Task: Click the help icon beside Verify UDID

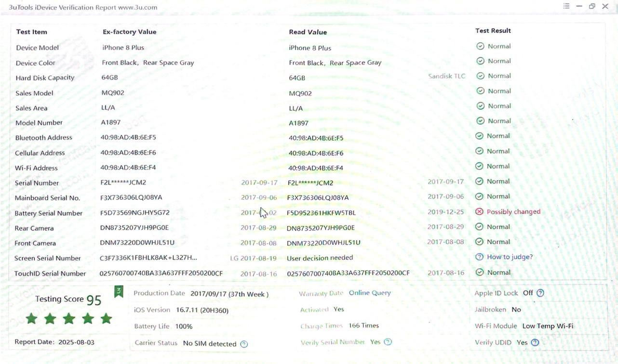Action: (x=535, y=342)
